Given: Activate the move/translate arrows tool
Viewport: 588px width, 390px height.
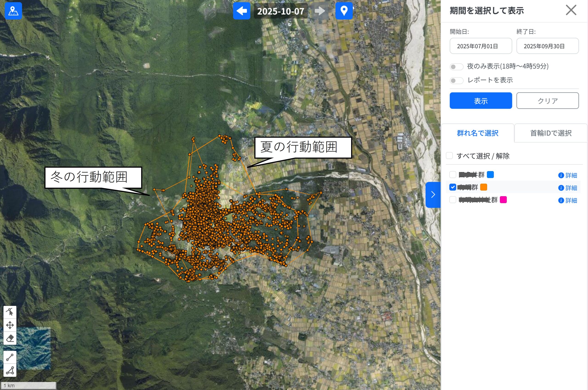Looking at the screenshot, I should point(10,325).
